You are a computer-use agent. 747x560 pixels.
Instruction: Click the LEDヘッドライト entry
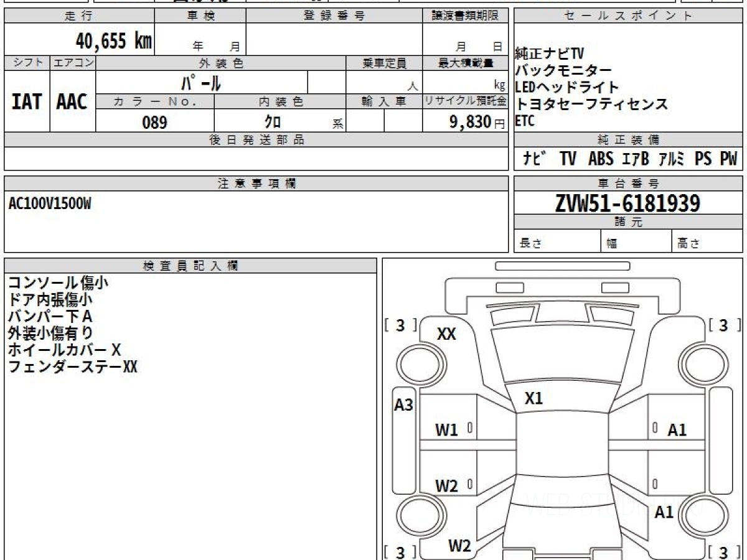coord(567,87)
